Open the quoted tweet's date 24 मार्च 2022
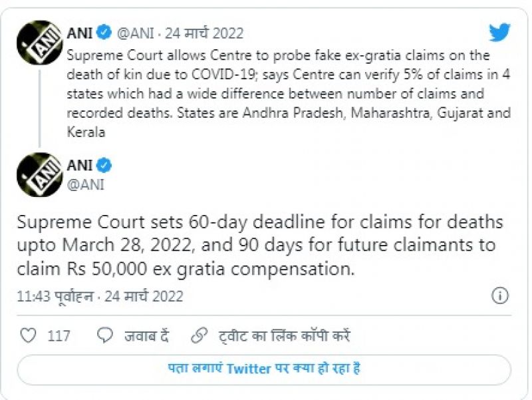Image resolution: width=532 pixels, height=400 pixels. [x=205, y=33]
